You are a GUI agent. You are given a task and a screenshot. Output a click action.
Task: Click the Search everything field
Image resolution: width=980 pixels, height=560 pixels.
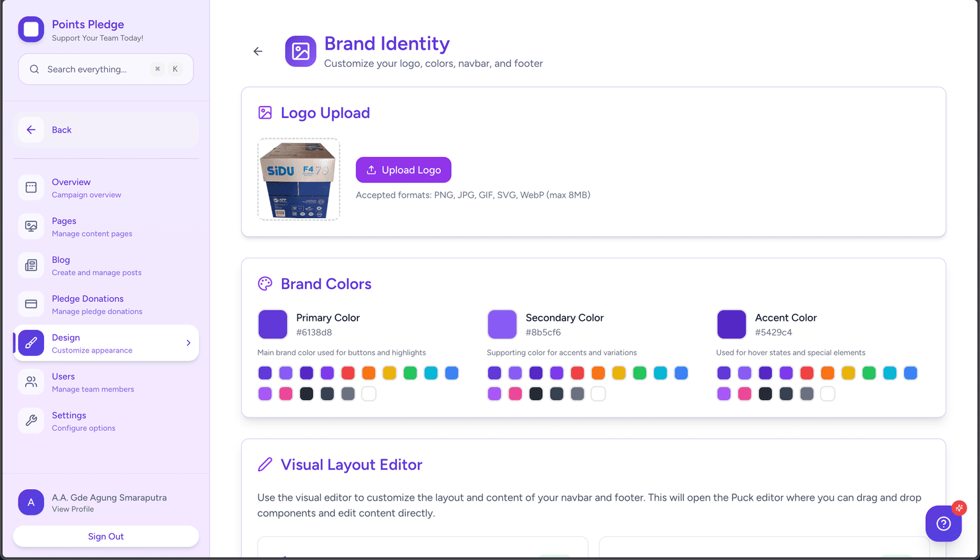click(x=96, y=70)
